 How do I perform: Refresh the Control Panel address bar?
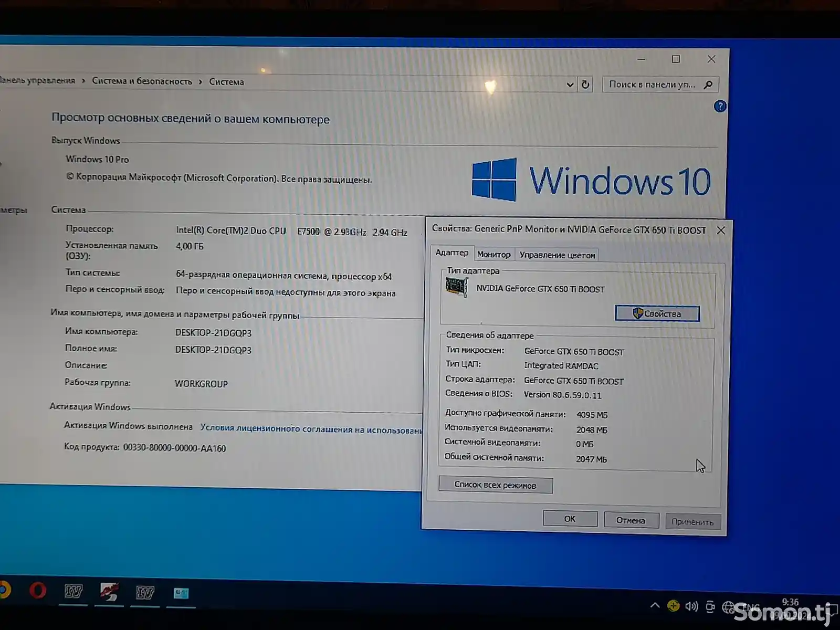[x=585, y=84]
